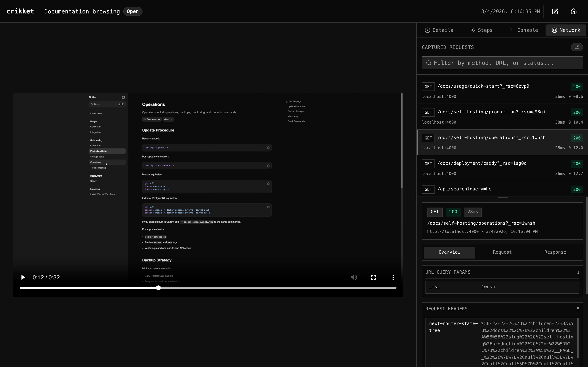
Task: Switch to the Request tab
Action: point(502,252)
